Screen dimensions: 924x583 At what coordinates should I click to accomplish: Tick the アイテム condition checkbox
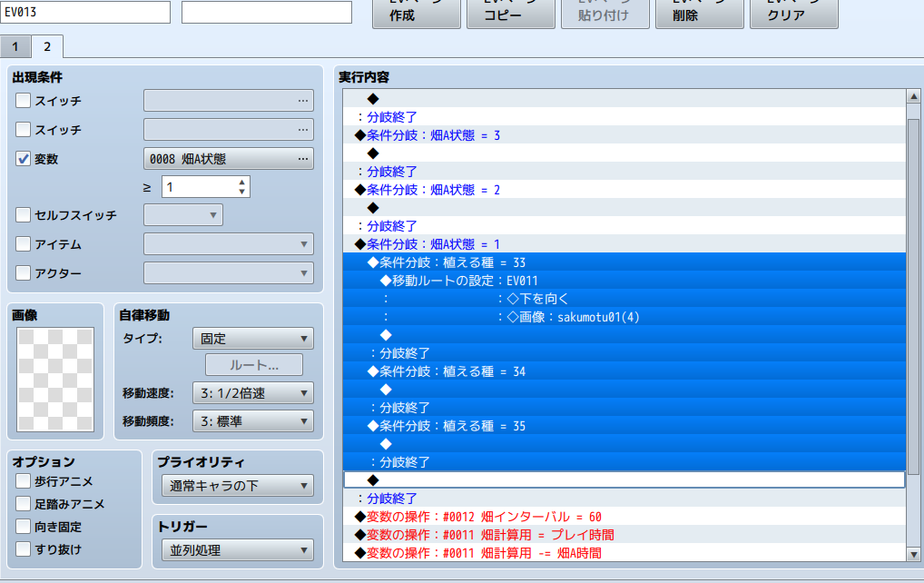[23, 243]
